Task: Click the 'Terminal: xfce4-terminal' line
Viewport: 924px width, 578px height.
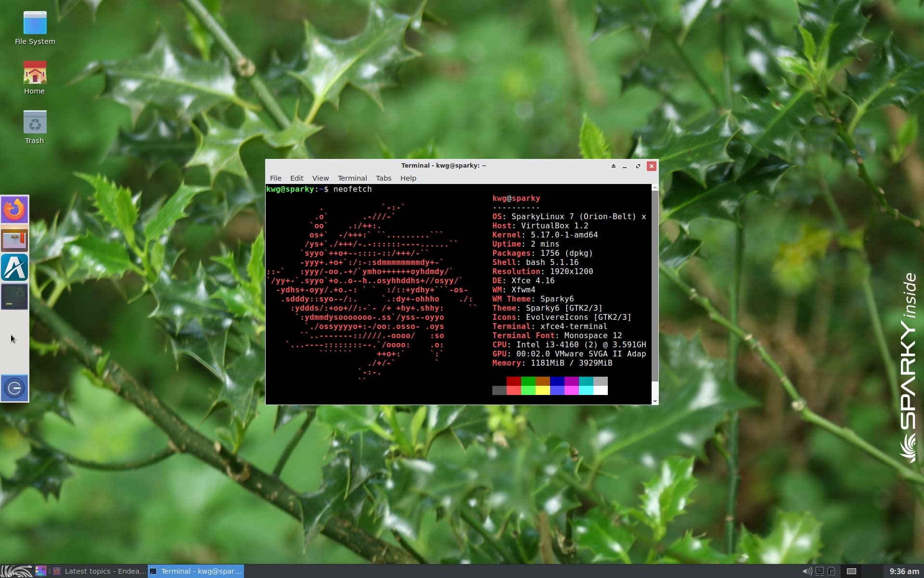Action: click(550, 327)
